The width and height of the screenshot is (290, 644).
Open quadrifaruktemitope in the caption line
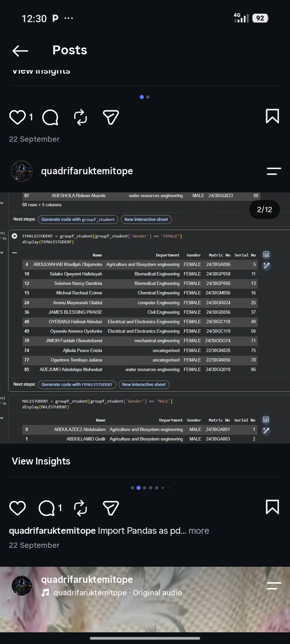click(52, 531)
